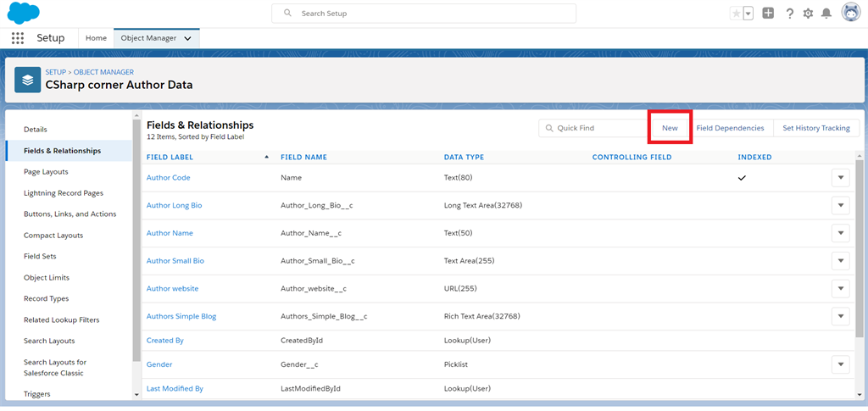Open the Authors Simple Blog field link
This screenshot has width=868, height=411.
click(x=181, y=316)
